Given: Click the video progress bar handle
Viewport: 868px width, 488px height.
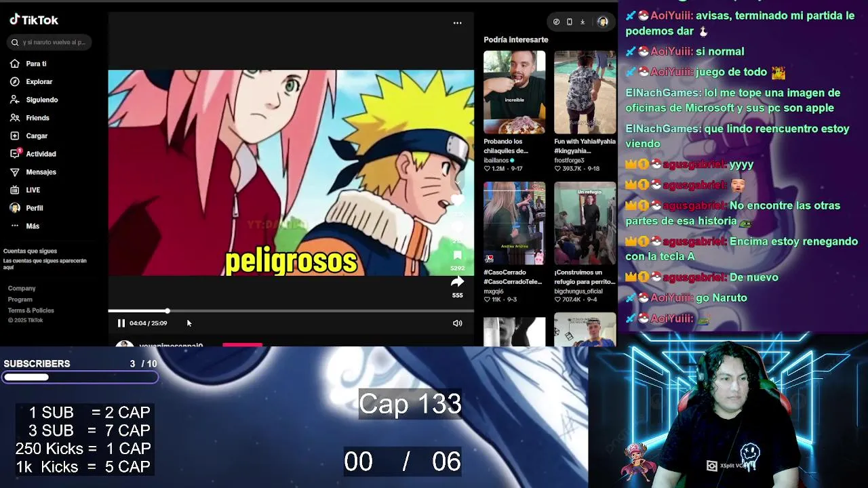Looking at the screenshot, I should (167, 311).
